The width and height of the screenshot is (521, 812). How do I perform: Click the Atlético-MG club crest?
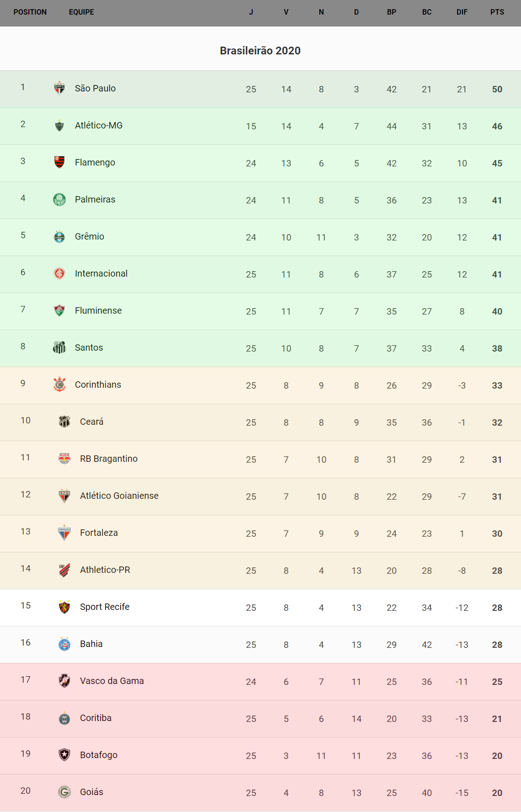[59, 125]
